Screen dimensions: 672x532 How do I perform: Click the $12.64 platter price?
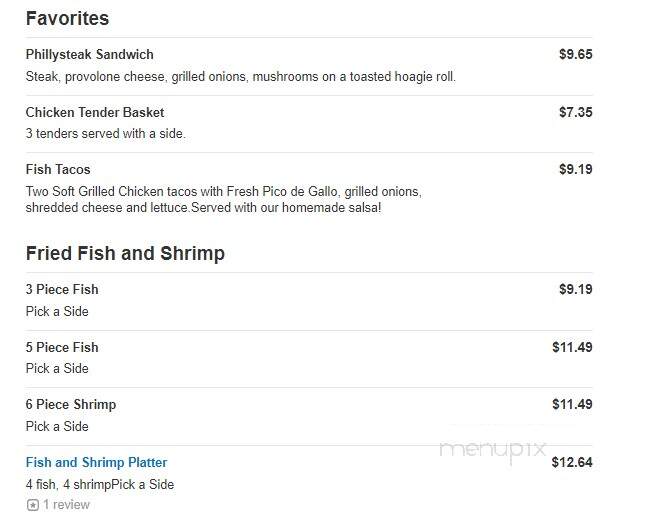572,462
